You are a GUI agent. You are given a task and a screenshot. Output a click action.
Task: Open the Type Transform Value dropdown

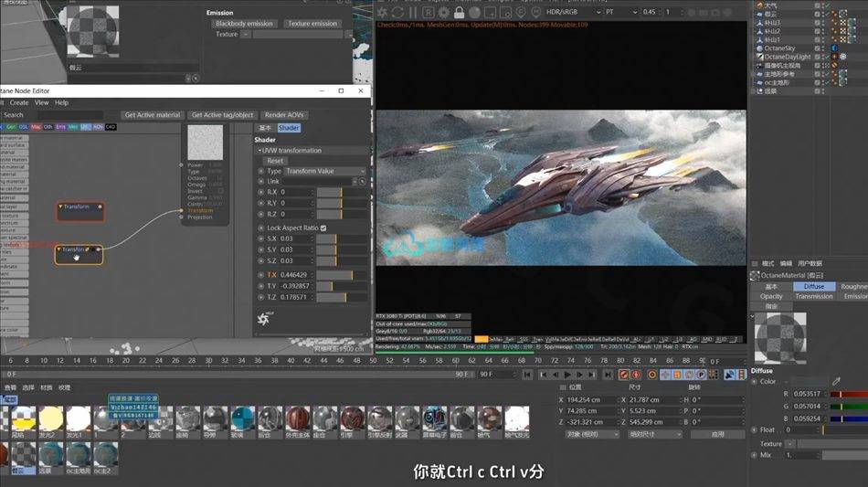325,171
